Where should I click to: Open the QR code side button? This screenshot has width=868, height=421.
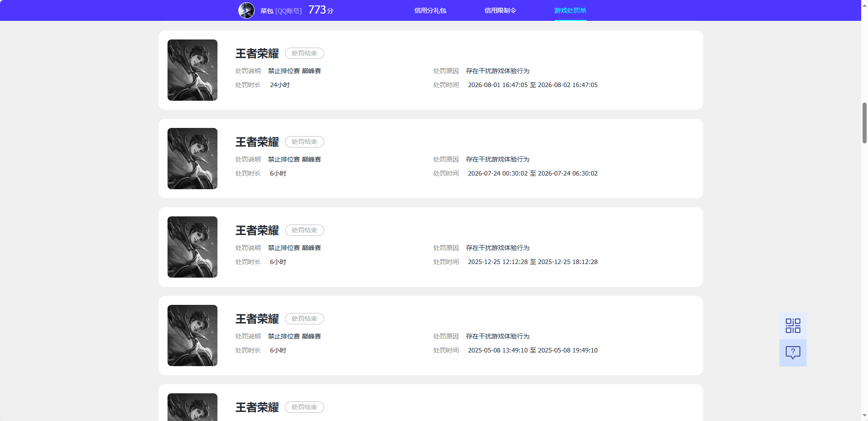pyautogui.click(x=793, y=326)
